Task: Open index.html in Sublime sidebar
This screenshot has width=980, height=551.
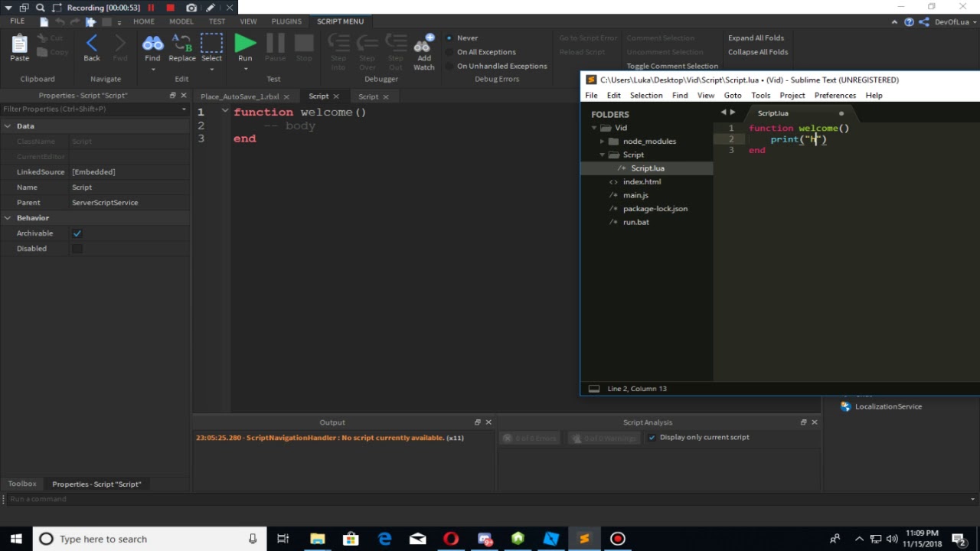Action: pyautogui.click(x=642, y=181)
